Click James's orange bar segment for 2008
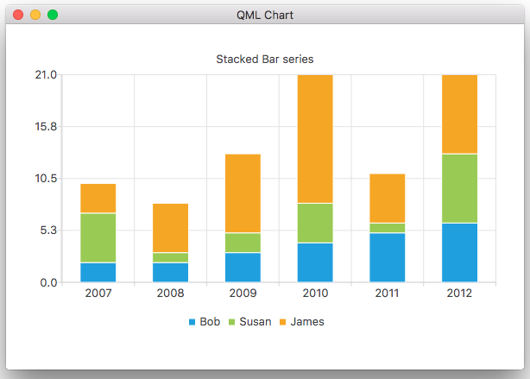The image size is (530, 379). (170, 228)
